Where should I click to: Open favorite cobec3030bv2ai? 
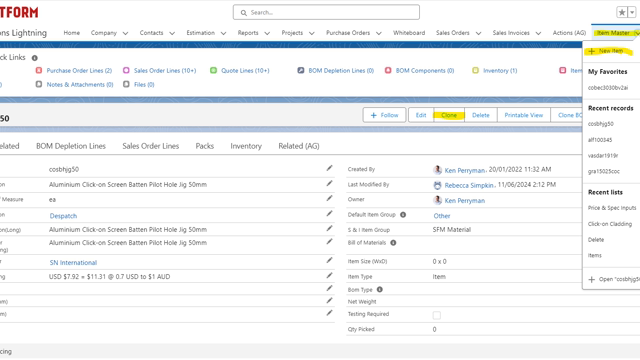click(608, 88)
